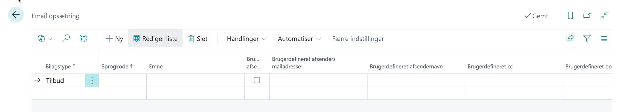Click the back arrow button
The width and height of the screenshot is (644, 112).
coord(16,15)
